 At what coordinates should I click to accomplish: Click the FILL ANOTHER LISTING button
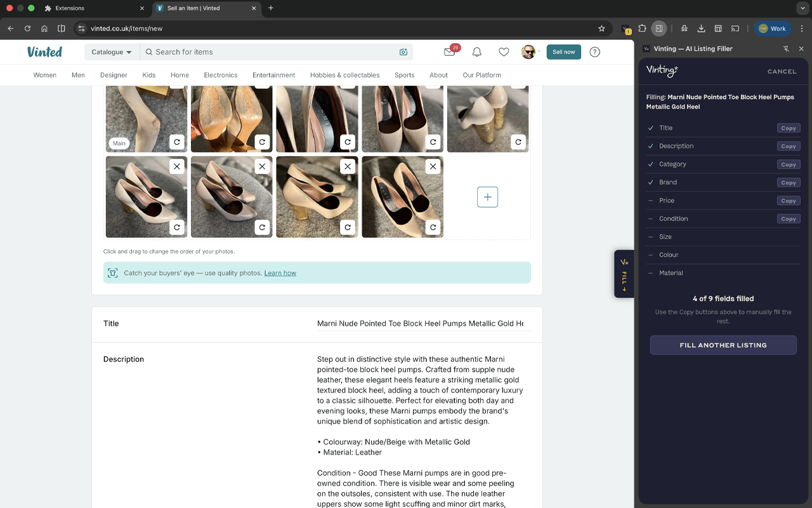(x=723, y=345)
